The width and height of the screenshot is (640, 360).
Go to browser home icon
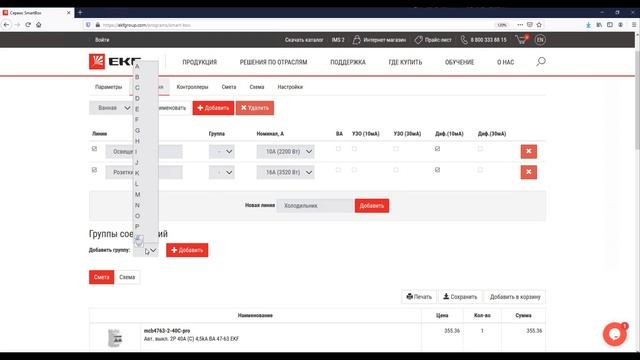tap(39, 25)
